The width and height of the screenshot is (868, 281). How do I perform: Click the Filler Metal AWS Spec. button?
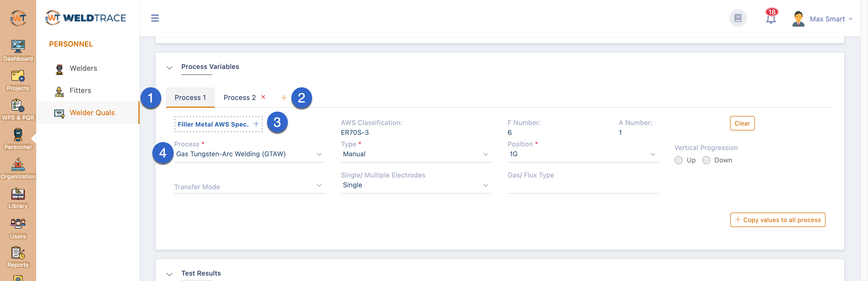click(218, 124)
